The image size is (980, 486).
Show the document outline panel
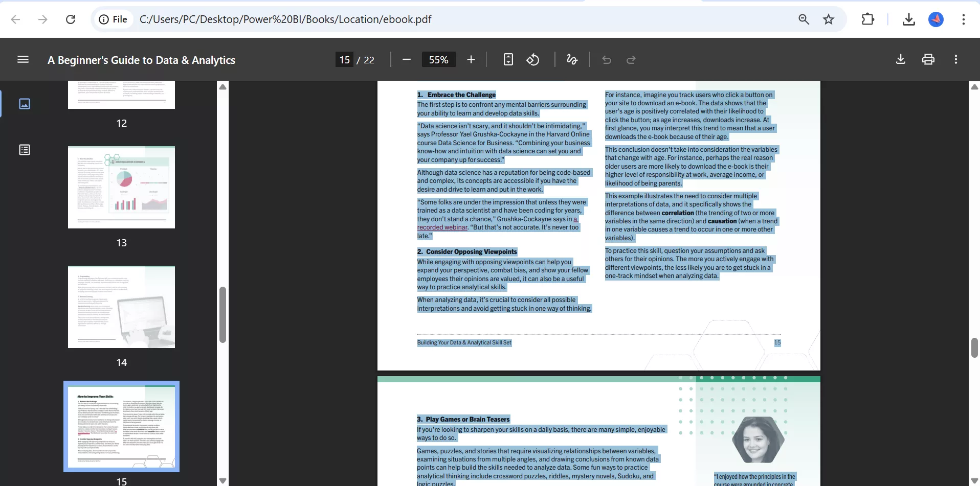(25, 150)
